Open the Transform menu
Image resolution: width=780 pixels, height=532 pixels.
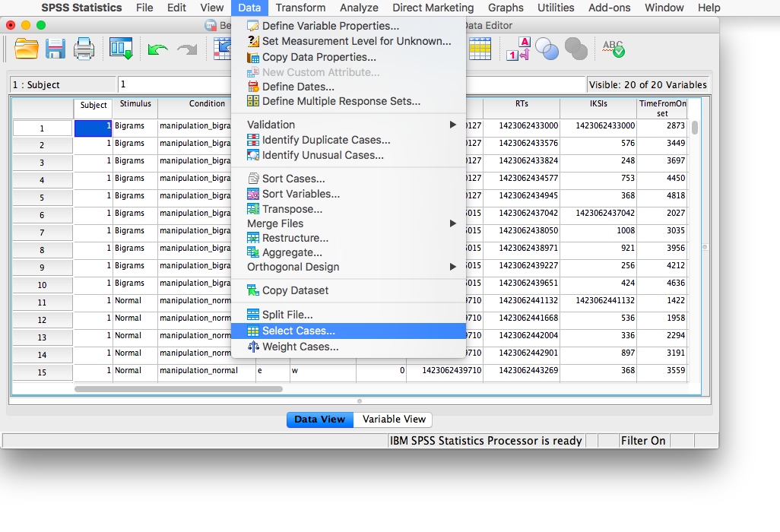(x=300, y=8)
